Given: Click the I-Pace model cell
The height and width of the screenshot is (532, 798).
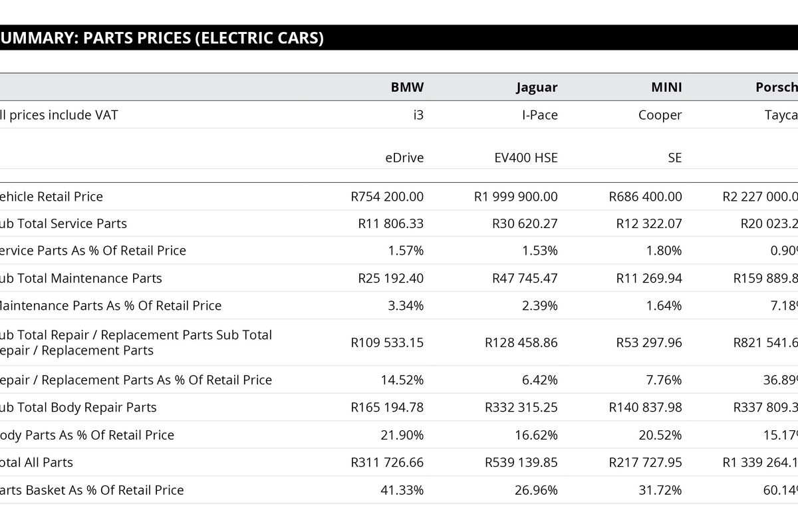Looking at the screenshot, I should coord(539,115).
